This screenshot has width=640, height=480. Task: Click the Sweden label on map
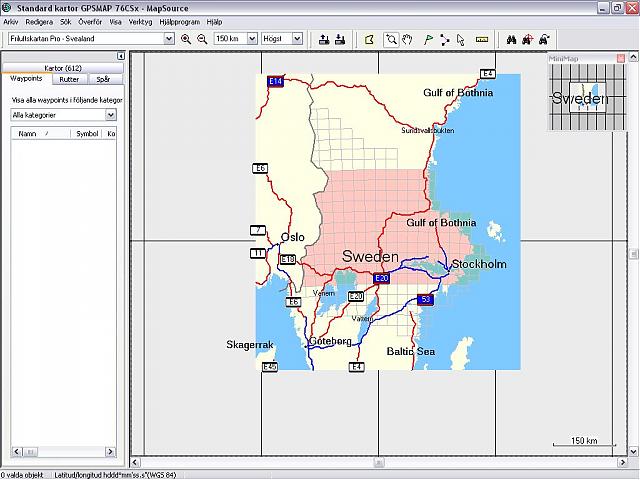(370, 256)
